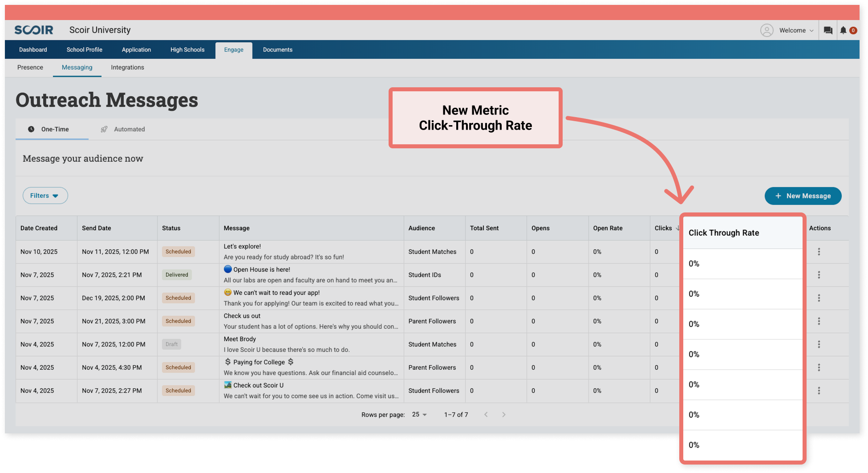Open actions menu for the Meet Brody draft
The height and width of the screenshot is (473, 868).
819,344
